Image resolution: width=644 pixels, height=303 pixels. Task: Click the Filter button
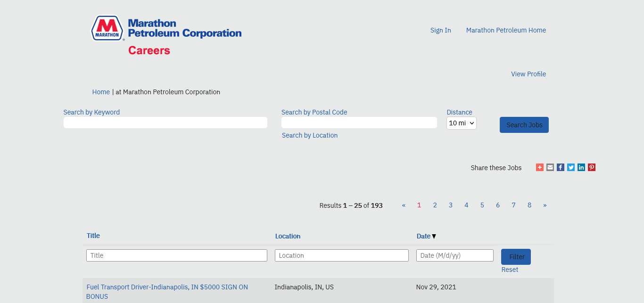(516, 257)
